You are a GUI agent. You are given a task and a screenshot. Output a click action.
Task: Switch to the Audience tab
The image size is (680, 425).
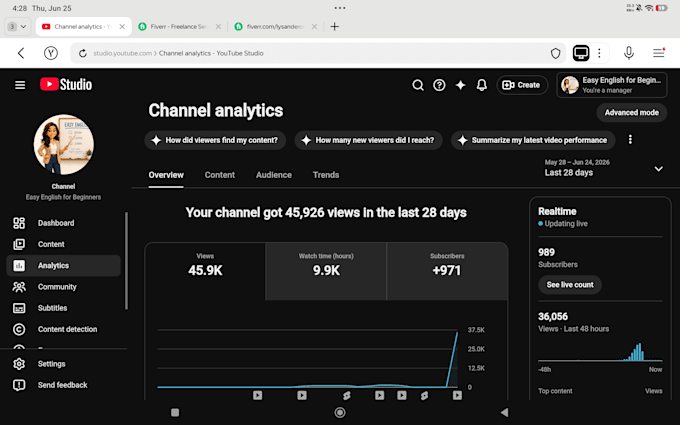click(274, 175)
